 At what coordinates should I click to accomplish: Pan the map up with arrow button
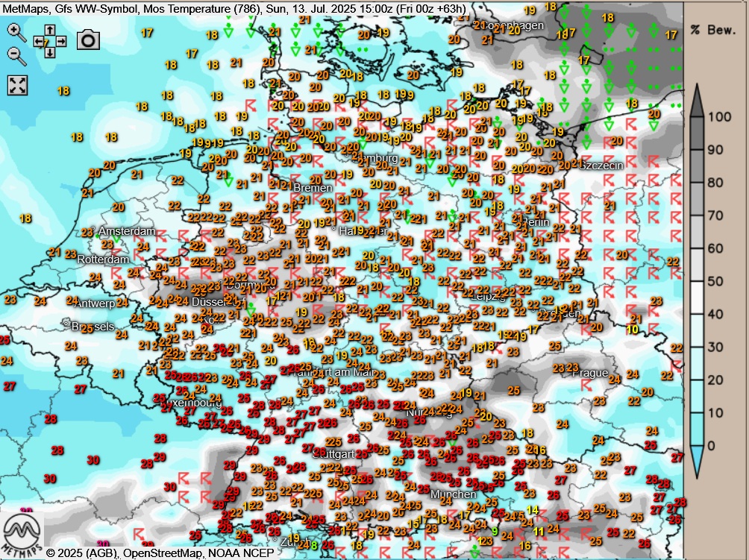click(x=49, y=31)
